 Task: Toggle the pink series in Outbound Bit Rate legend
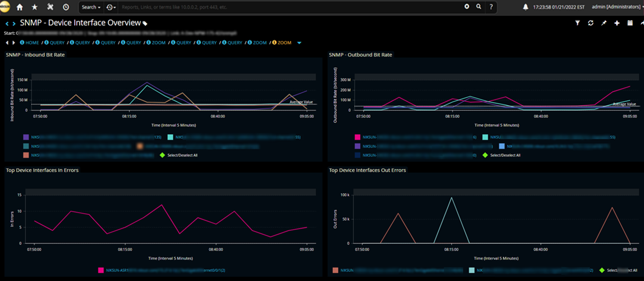[416, 137]
